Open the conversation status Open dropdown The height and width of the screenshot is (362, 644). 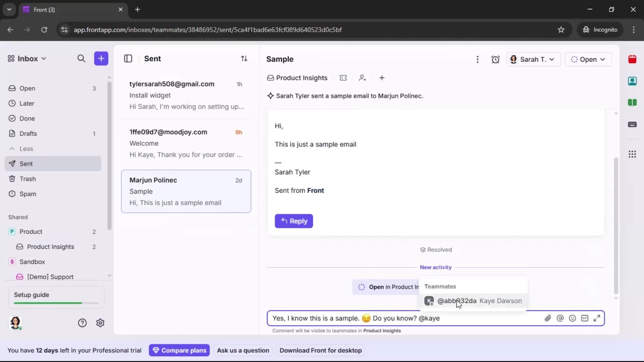coord(588,59)
